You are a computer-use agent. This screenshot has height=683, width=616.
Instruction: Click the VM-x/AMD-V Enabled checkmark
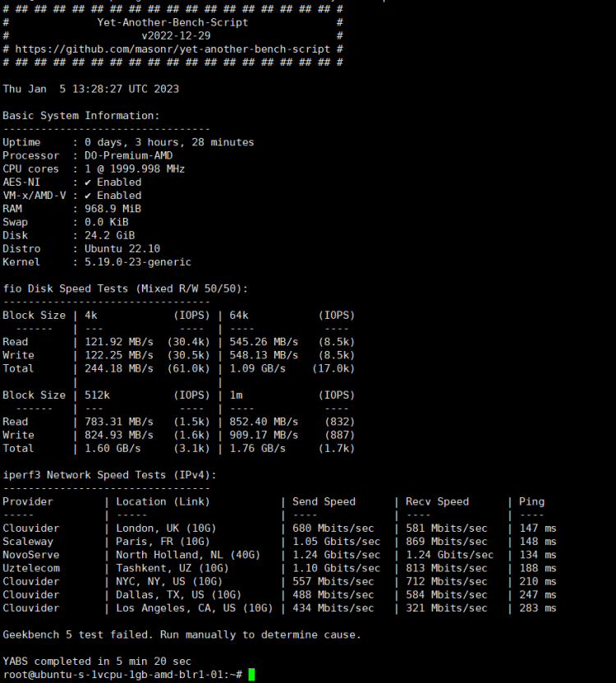88,196
